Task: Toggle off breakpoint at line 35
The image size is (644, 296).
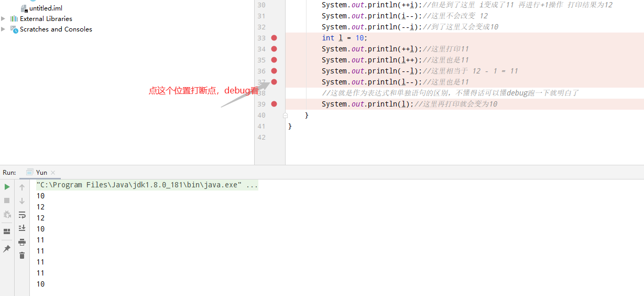Action: coord(274,60)
